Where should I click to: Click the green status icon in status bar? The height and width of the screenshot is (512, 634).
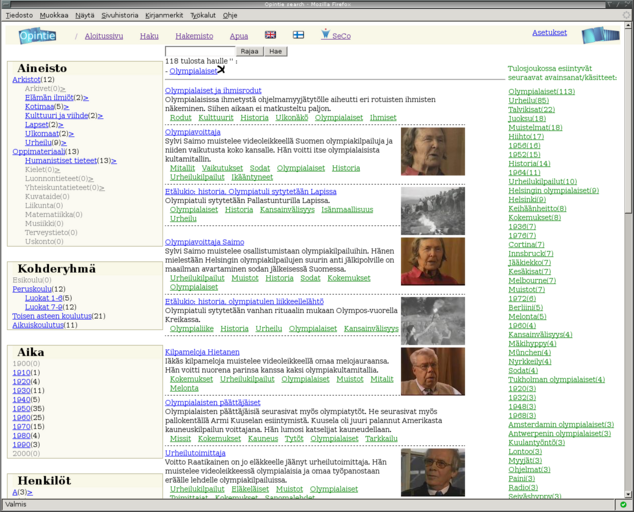pyautogui.click(x=623, y=504)
